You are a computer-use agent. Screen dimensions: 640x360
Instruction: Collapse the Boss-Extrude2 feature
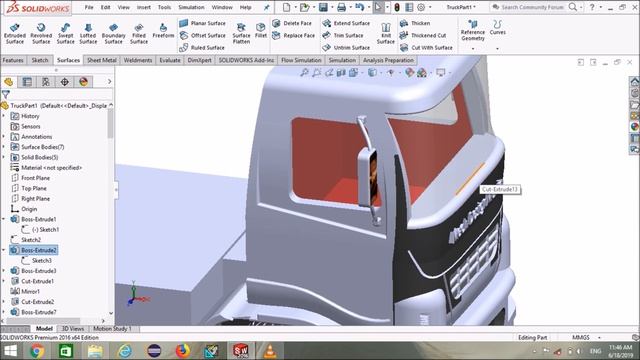pos(4,250)
